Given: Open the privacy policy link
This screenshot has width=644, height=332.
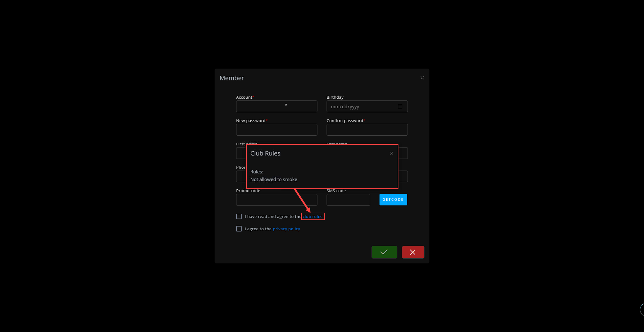Looking at the screenshot, I should click(x=286, y=229).
